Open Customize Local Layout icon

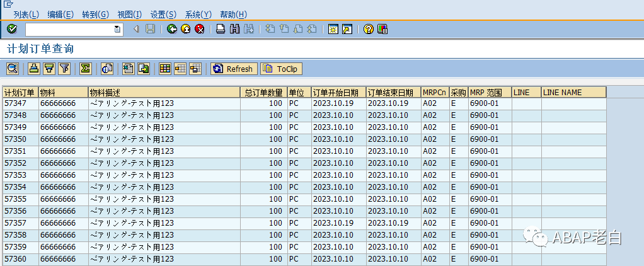[x=382, y=29]
